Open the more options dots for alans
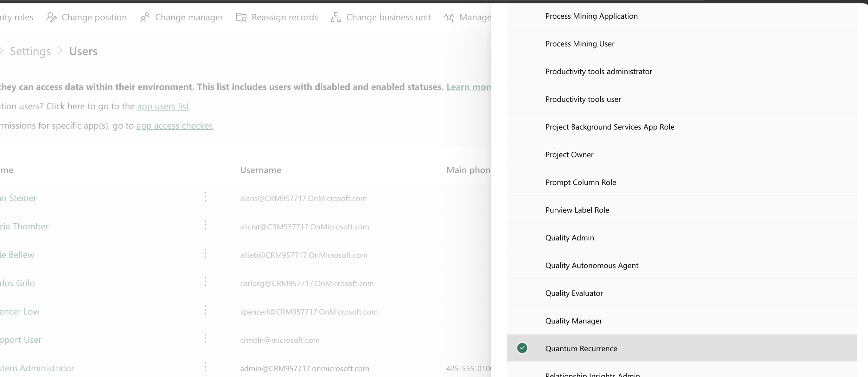This screenshot has height=377, width=868. [x=205, y=197]
